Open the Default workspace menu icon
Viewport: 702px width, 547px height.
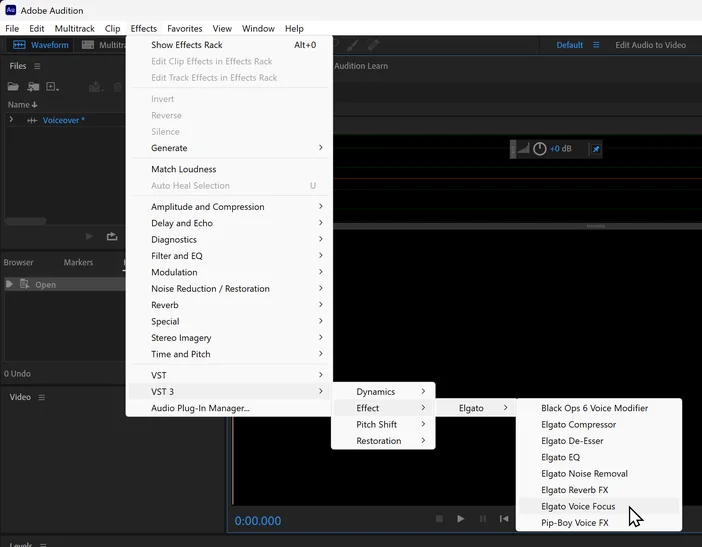pyautogui.click(x=596, y=45)
